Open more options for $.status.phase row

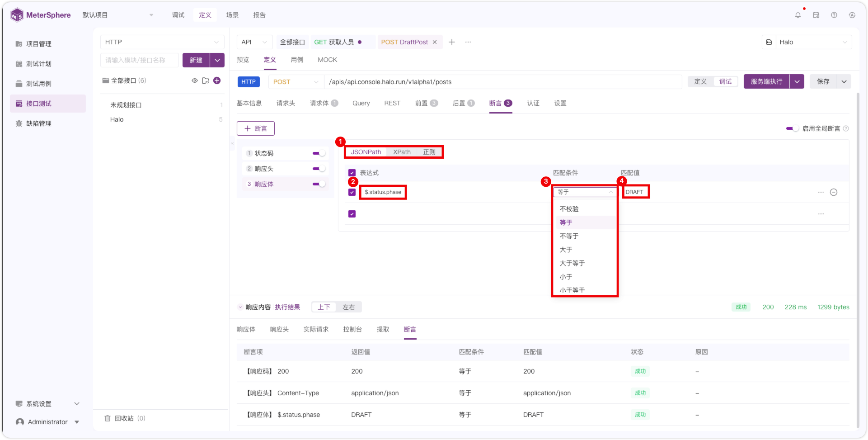tap(821, 192)
